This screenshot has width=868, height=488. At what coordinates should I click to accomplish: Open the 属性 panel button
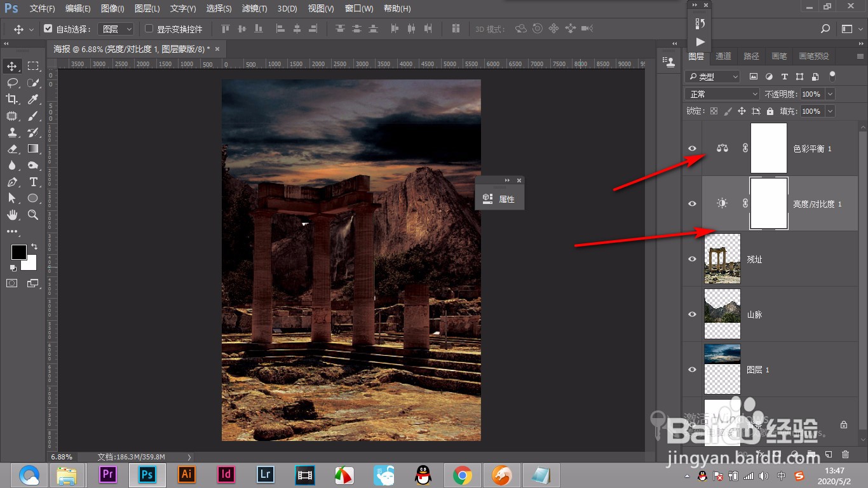coord(499,199)
